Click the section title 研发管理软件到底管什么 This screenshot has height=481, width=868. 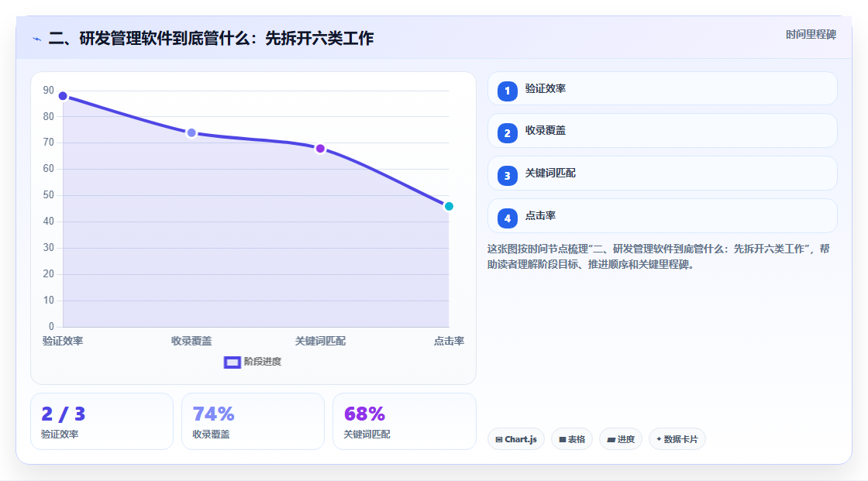point(211,38)
